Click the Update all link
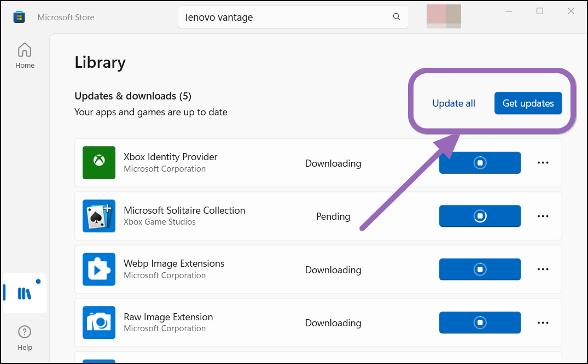 (453, 103)
